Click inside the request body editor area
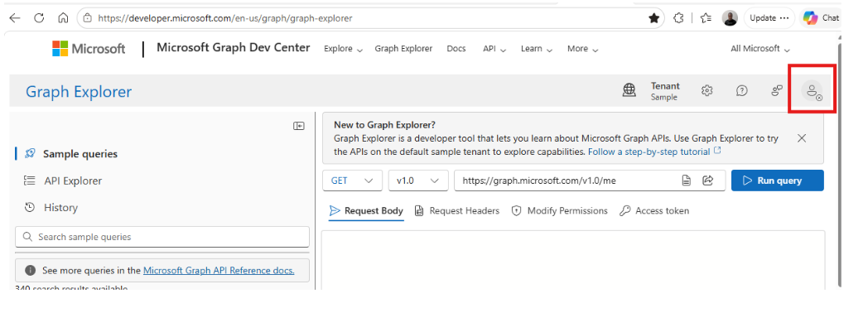Screen dimensions: 868x313 [573, 260]
